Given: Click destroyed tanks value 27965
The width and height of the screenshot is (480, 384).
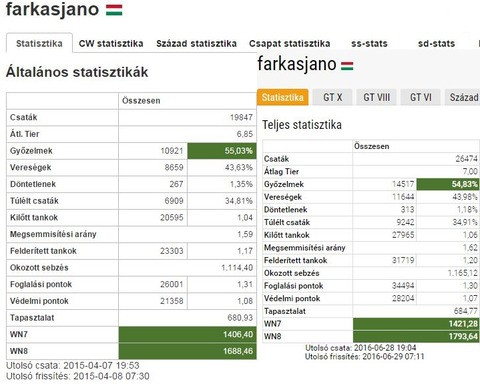Looking at the screenshot, I should tap(403, 235).
